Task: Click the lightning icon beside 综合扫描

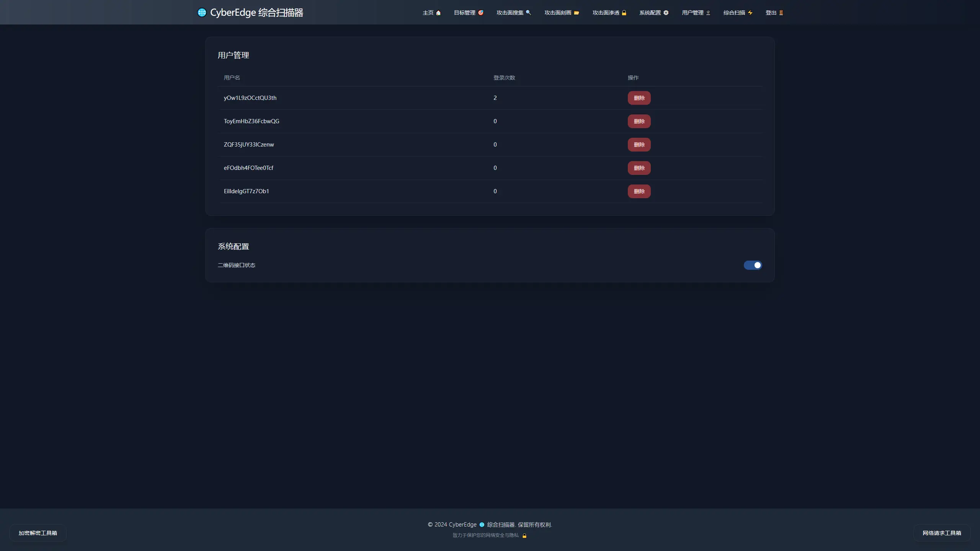Action: (750, 13)
